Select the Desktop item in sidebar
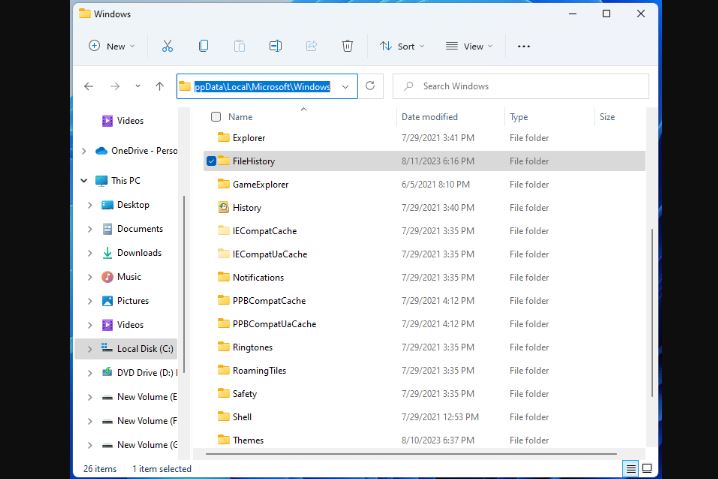 pos(133,205)
